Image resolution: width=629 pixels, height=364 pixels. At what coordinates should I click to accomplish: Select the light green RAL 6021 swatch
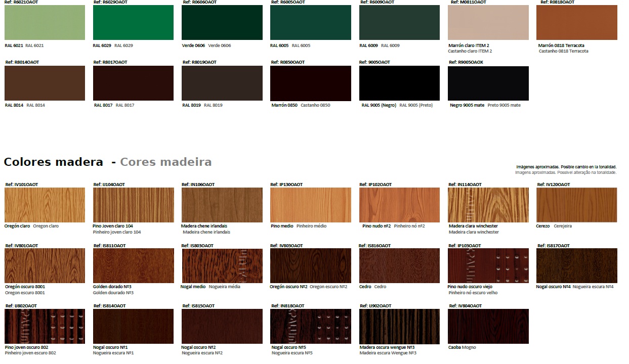coord(45,23)
